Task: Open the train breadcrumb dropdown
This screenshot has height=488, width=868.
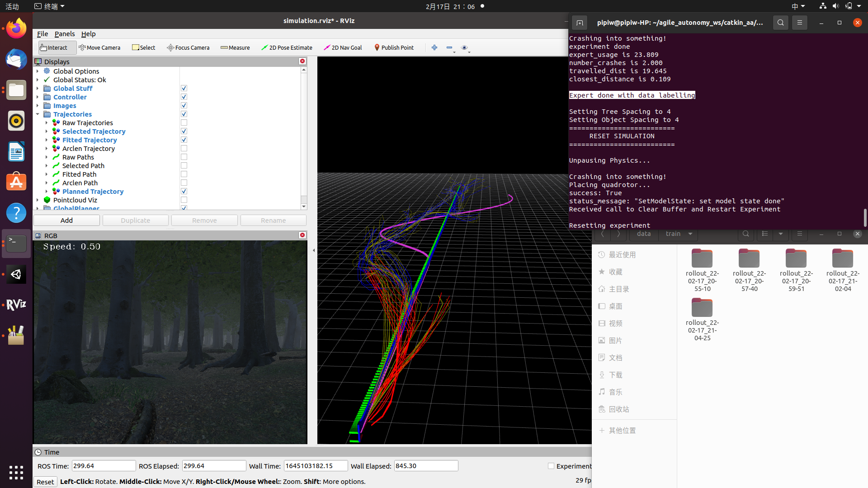Action: 690,234
